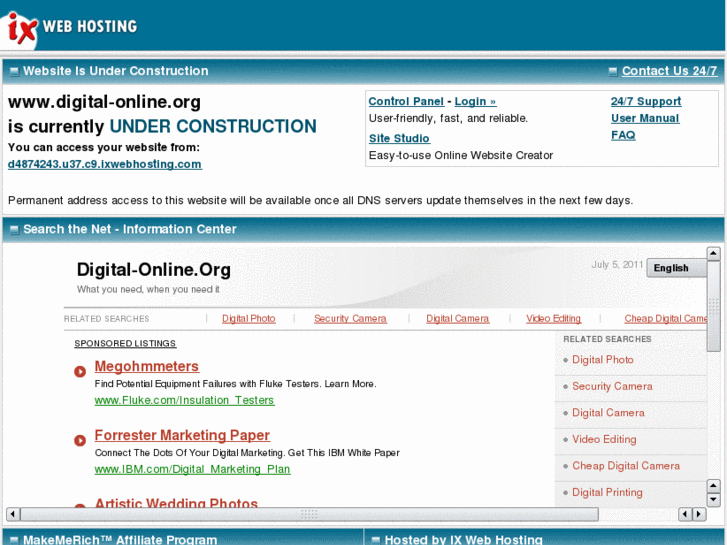The width and height of the screenshot is (727, 545).
Task: Open 24/7 Support page
Action: [x=646, y=101]
